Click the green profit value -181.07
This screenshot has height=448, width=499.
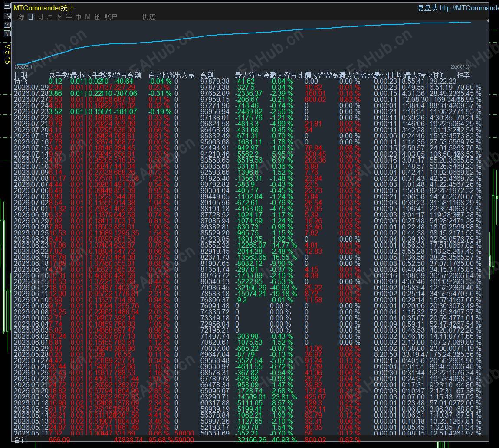125,111
